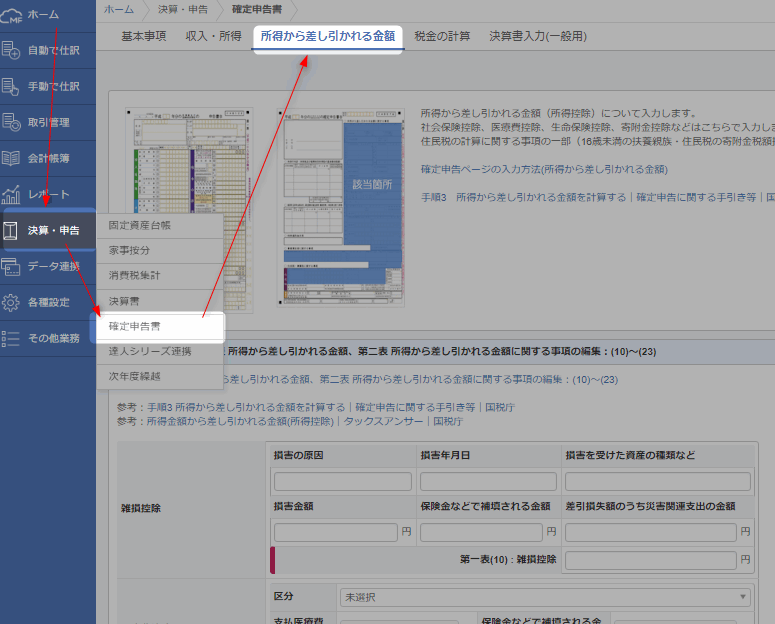The width and height of the screenshot is (775, 624).
Task: Choose 固定資産台帳 from the submenu
Action: point(139,224)
